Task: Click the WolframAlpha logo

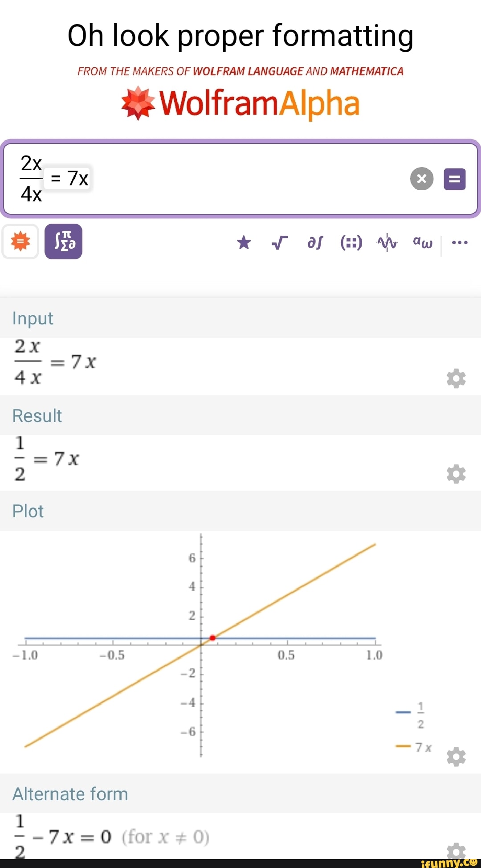Action: (240, 103)
